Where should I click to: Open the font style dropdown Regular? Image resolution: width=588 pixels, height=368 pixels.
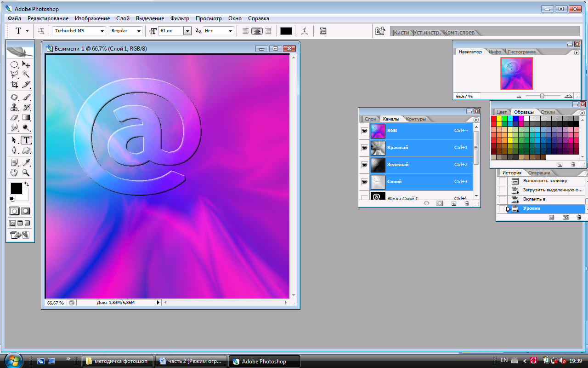pyautogui.click(x=139, y=31)
